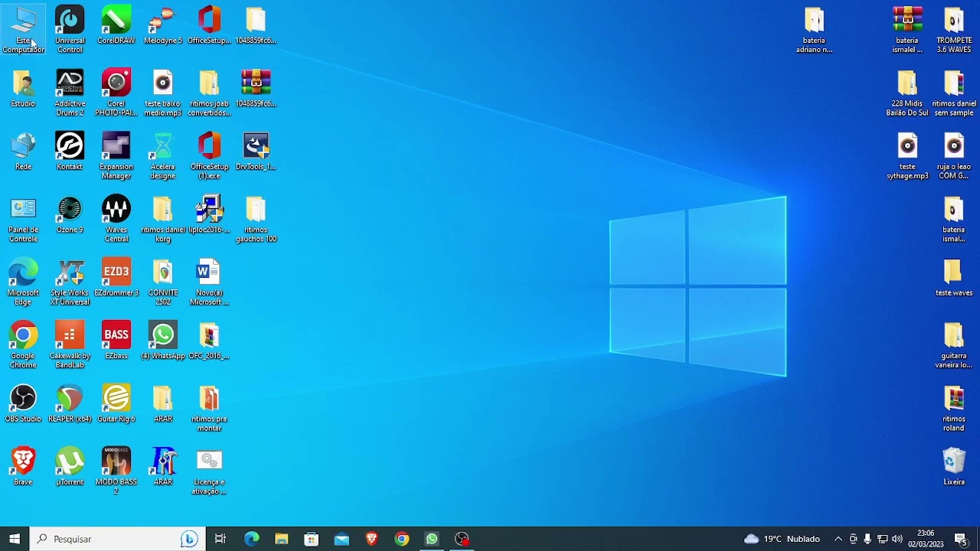
Task: Select the MODO BASS 2 shortcut
Action: 116,472
